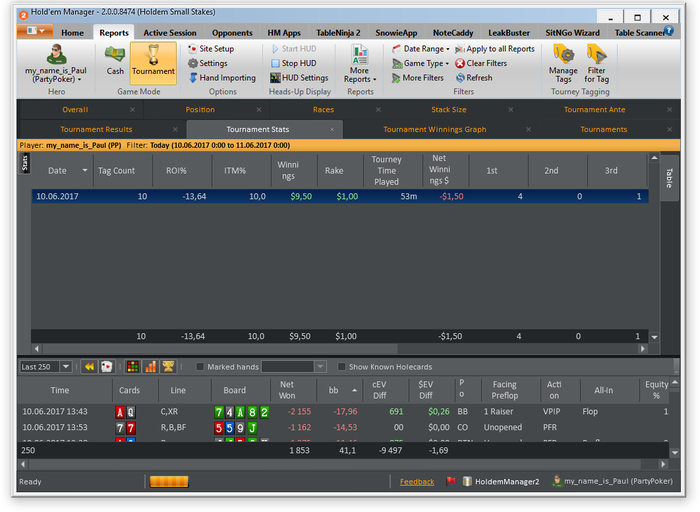This screenshot has height=512, width=700.
Task: Click Apply to all Reports
Action: (x=495, y=49)
